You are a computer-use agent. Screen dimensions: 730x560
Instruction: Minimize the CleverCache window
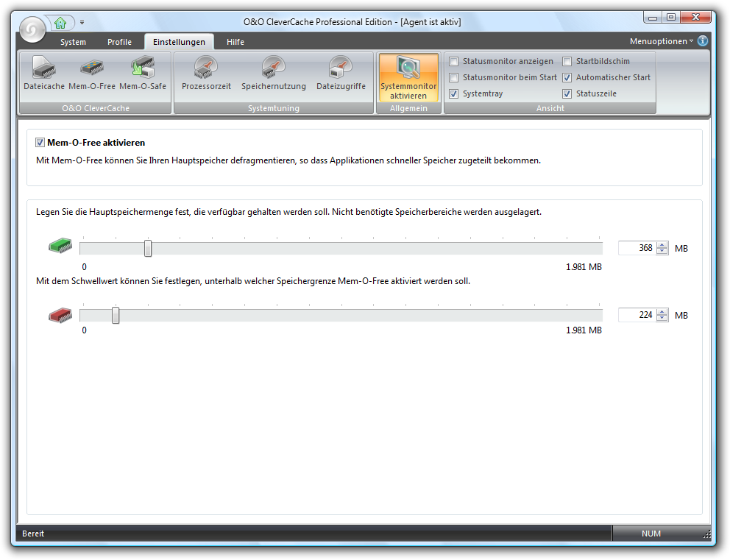[653, 17]
